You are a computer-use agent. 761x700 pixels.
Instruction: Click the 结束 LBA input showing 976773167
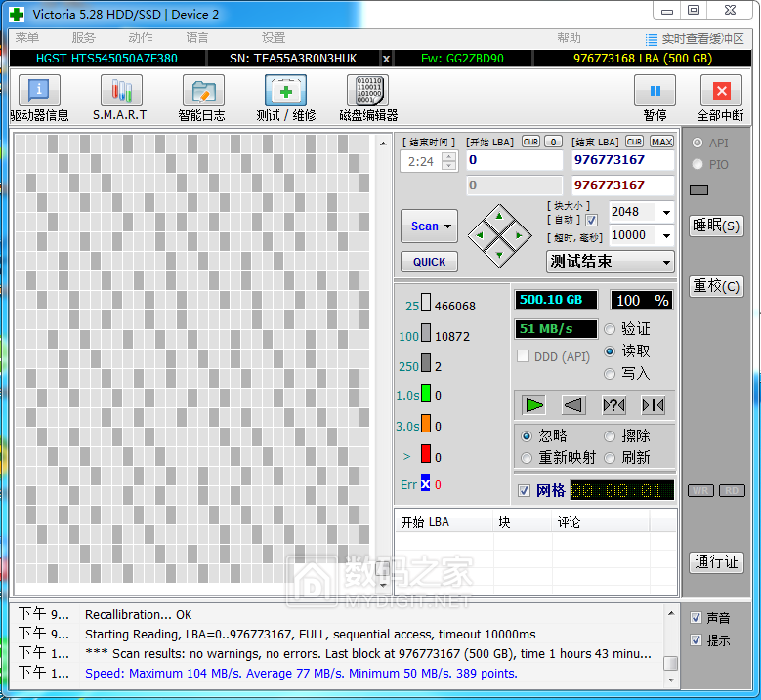click(x=623, y=160)
